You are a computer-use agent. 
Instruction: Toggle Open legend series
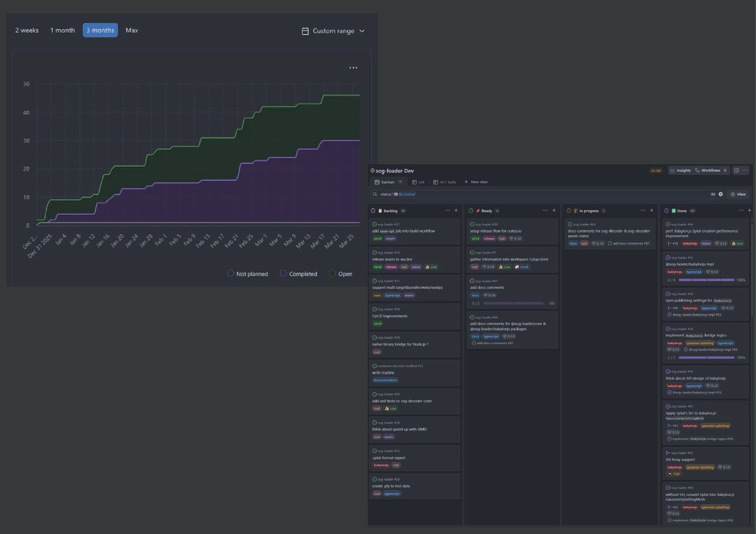coord(332,274)
